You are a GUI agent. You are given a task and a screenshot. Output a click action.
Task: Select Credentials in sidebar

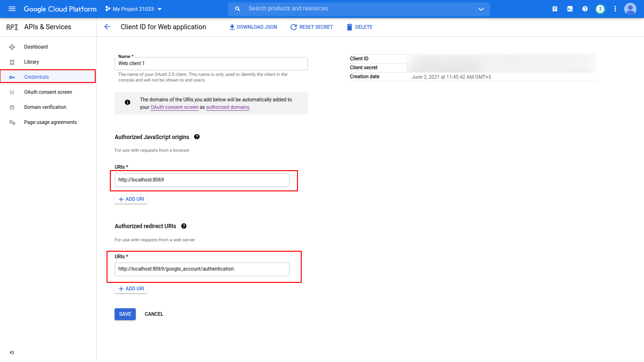tap(48, 77)
